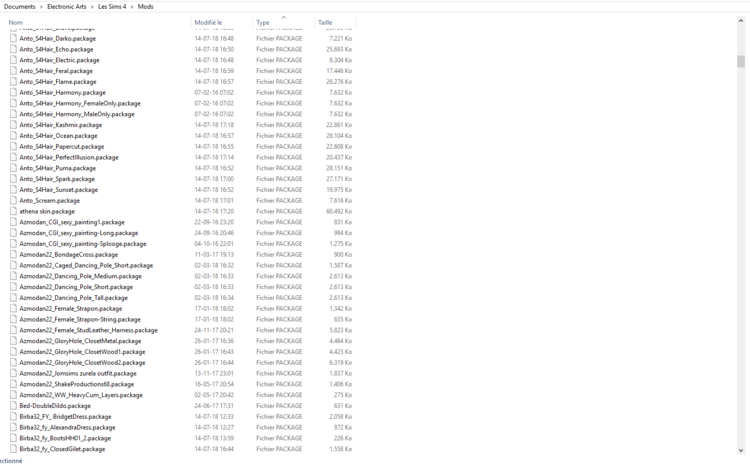Click the scrollbar down arrow
The width and height of the screenshot is (750, 464).
tap(741, 450)
